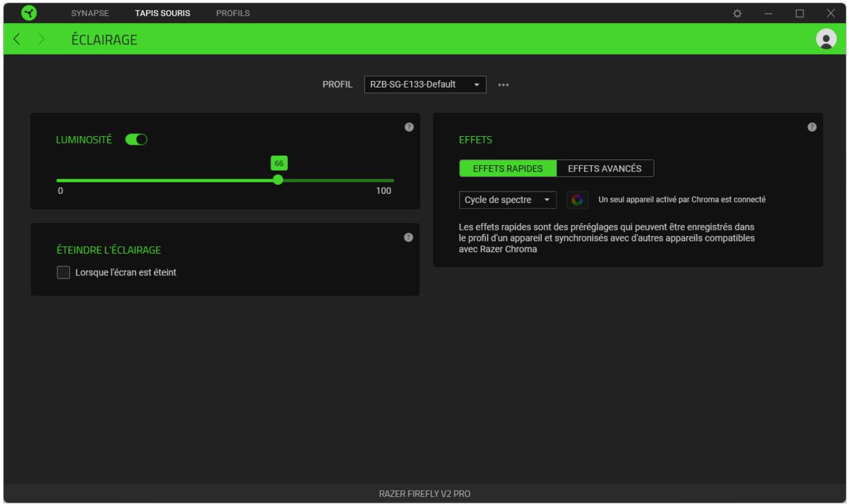Go back with the left arrow
The width and height of the screenshot is (849, 504).
(x=17, y=40)
